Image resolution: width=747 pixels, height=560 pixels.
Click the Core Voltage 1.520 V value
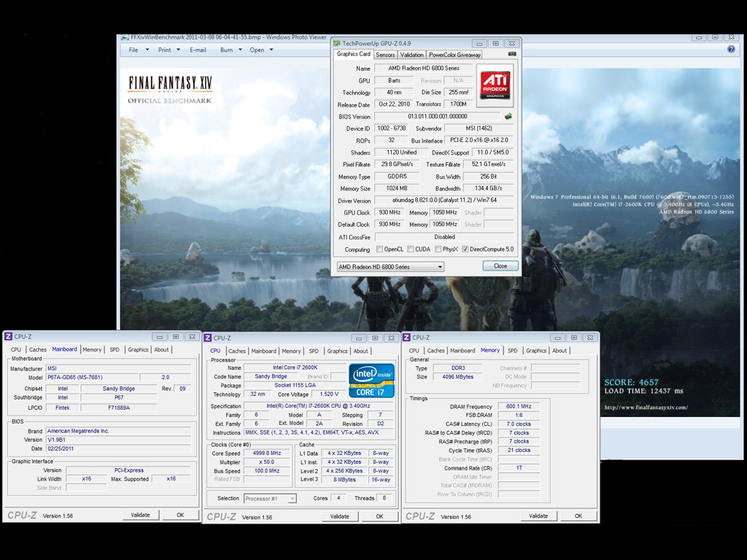pos(329,394)
